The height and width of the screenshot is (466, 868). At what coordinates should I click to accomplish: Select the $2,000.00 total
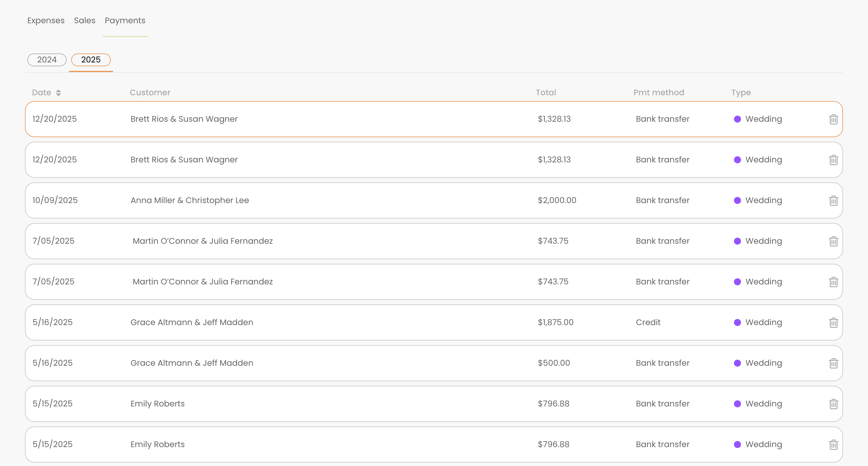557,200
